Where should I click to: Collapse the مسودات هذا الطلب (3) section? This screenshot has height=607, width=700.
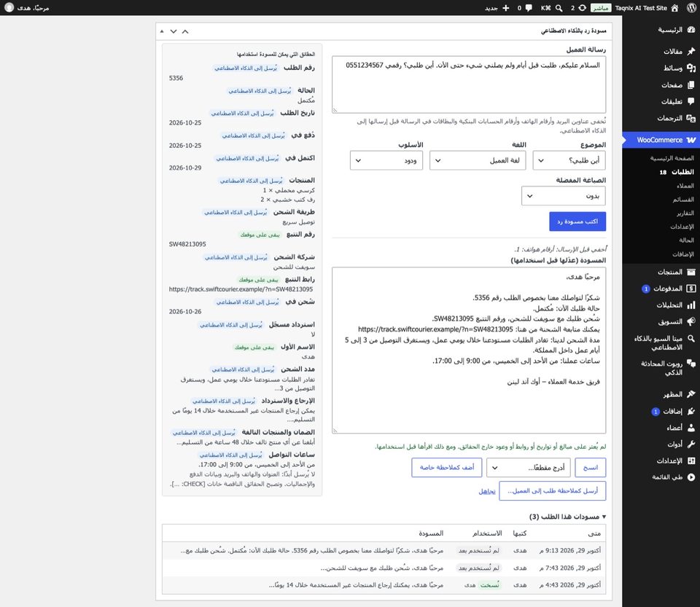tap(567, 517)
